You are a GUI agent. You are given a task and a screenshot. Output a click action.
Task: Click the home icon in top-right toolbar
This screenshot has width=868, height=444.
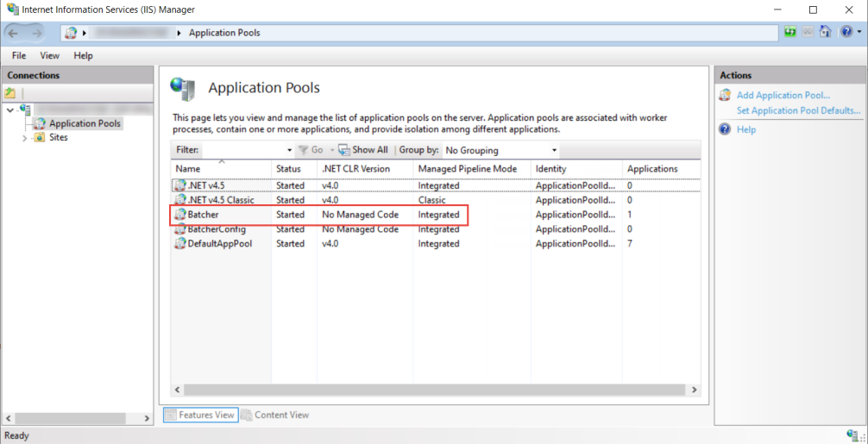click(x=825, y=32)
